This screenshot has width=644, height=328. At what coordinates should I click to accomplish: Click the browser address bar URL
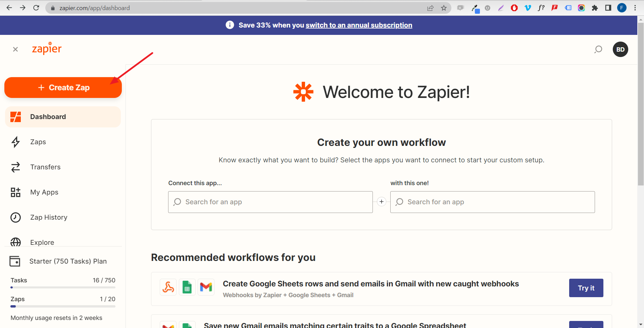pyautogui.click(x=94, y=8)
